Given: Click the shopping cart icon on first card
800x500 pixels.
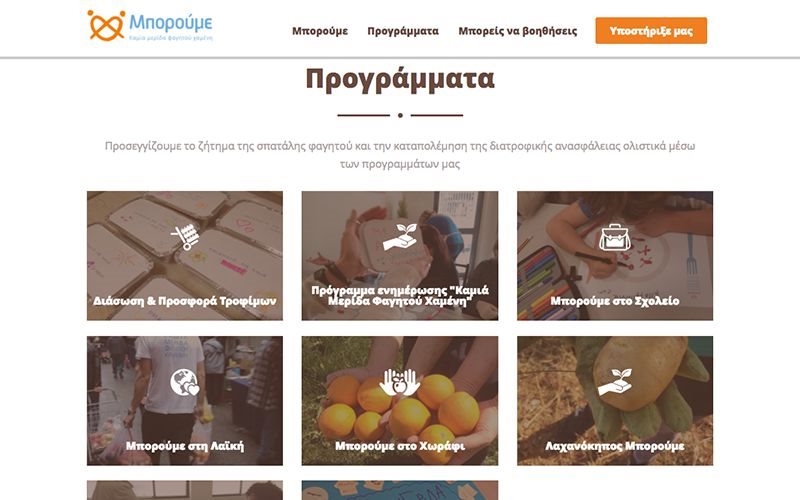Looking at the screenshot, I should [185, 237].
